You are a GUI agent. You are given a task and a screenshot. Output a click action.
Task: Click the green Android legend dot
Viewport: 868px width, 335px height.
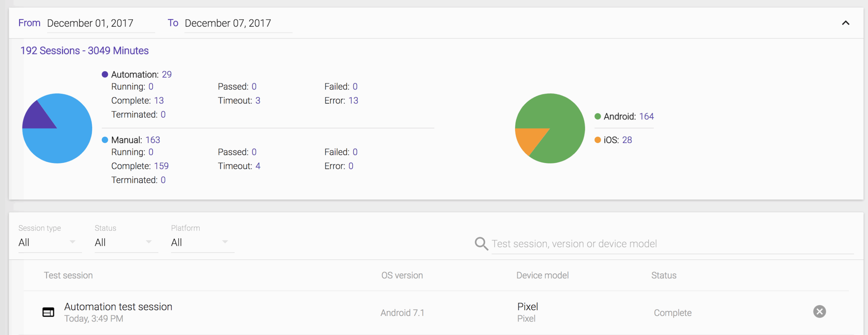(x=598, y=116)
